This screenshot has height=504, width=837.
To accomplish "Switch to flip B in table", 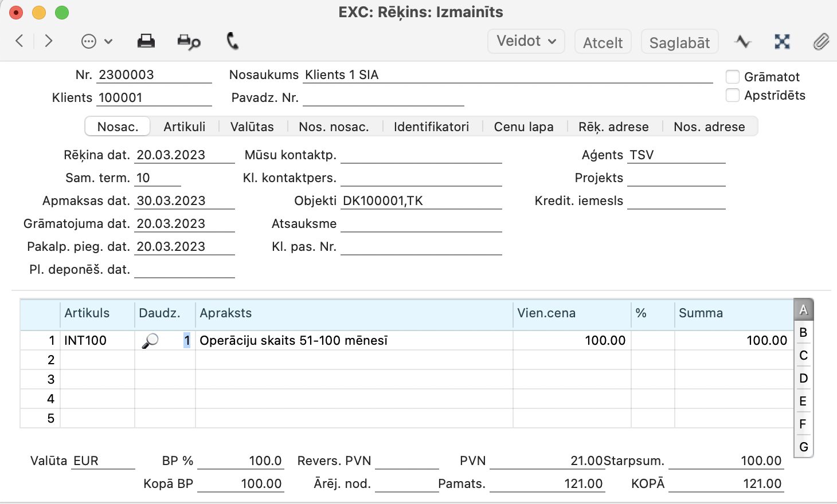I will pos(803,332).
